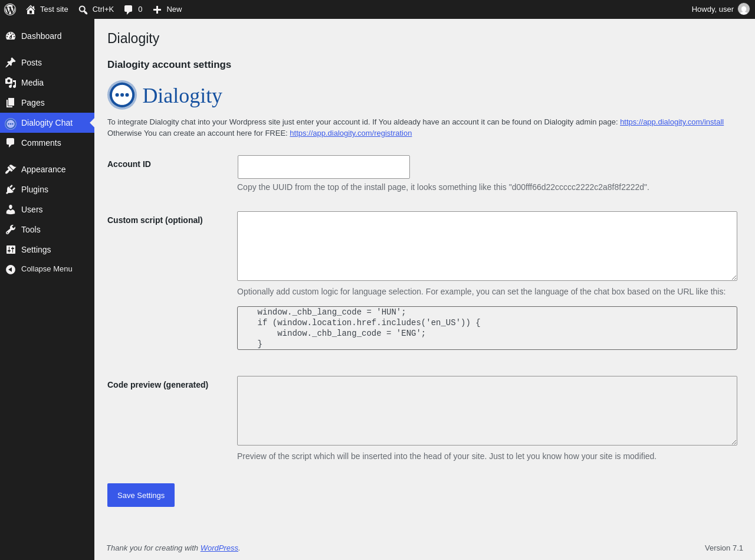Screen dimensions: 755x560
Task: Click the Custom script textarea resize handle
Action: click(x=733, y=277)
